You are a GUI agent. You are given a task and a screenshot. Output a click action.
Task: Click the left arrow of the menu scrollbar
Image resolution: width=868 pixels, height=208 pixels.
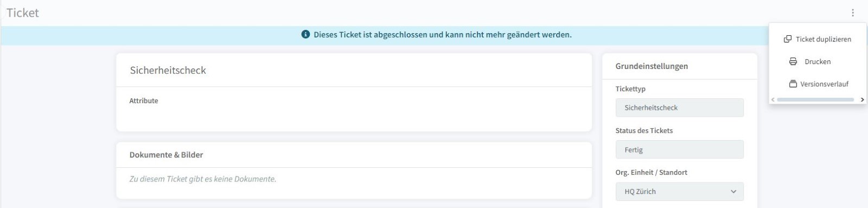coord(773,100)
